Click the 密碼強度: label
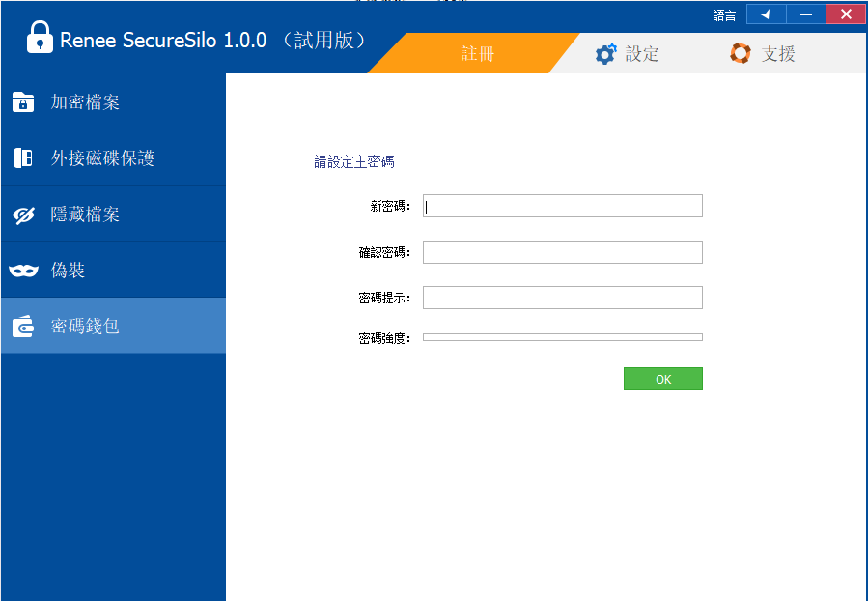The image size is (868, 601). click(x=384, y=338)
